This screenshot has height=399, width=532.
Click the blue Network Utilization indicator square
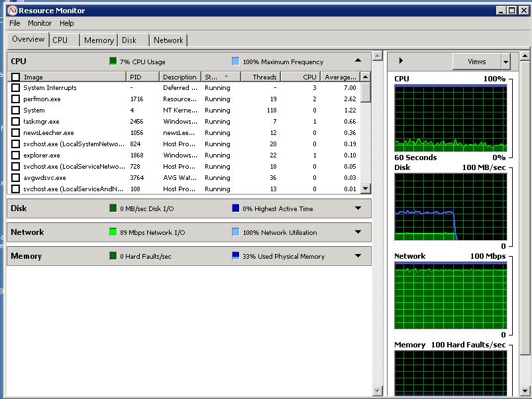[x=236, y=232]
